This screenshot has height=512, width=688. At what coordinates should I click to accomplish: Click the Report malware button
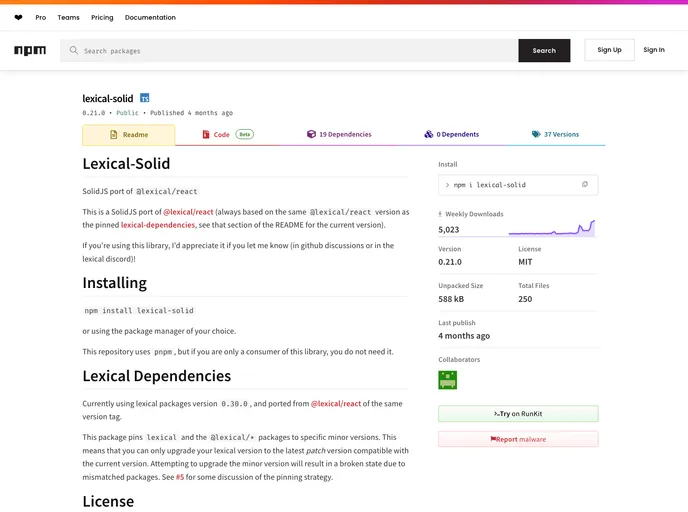coord(518,439)
